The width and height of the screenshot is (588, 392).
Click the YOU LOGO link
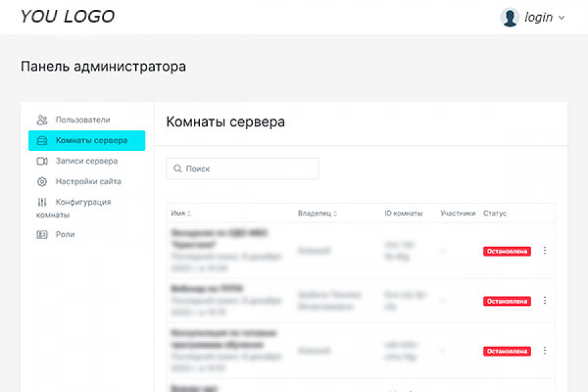67,17
